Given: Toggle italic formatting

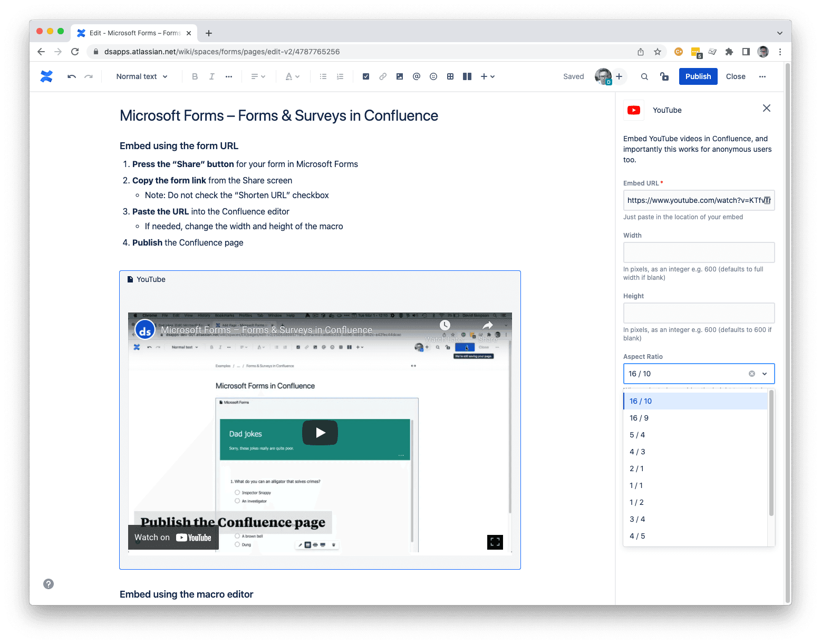Looking at the screenshot, I should coord(212,76).
